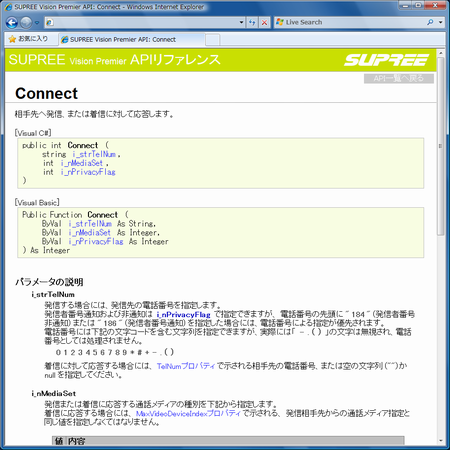The width and height of the screenshot is (450, 450).
Task: Open the search provider options dropdown
Action: coord(440,22)
